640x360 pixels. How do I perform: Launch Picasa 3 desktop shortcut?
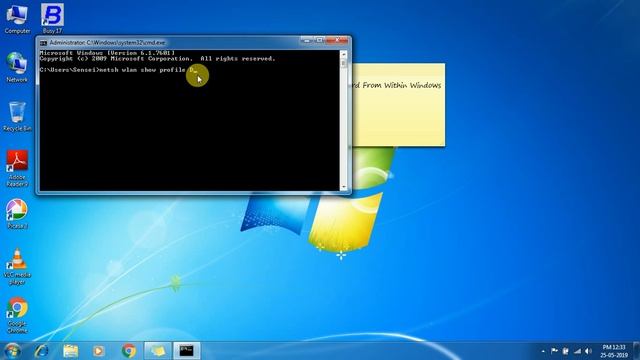pos(17,213)
